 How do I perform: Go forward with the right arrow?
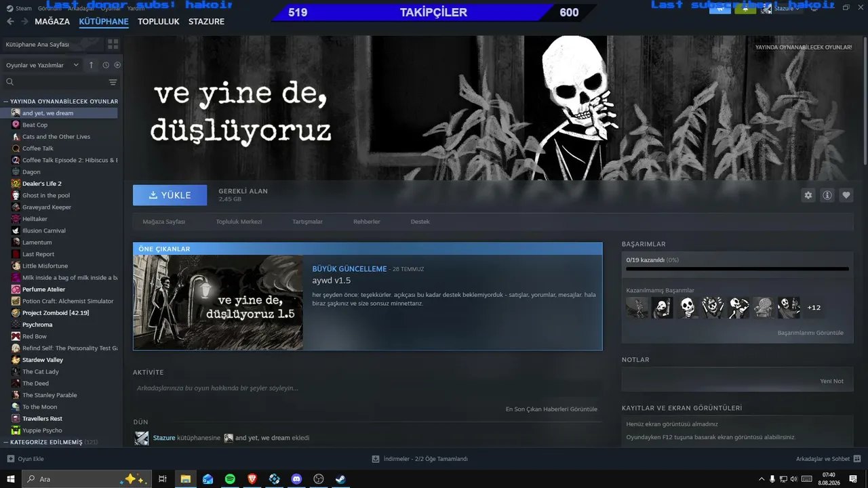tap(24, 22)
